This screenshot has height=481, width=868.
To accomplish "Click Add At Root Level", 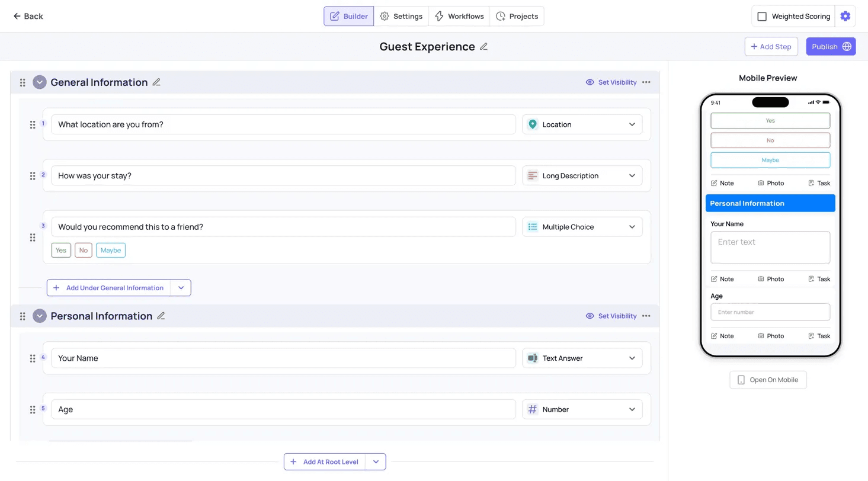I will point(325,462).
